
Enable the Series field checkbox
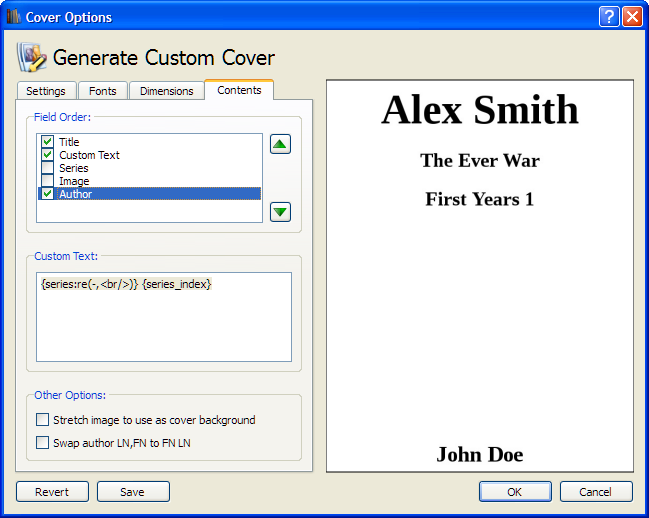[x=47, y=168]
